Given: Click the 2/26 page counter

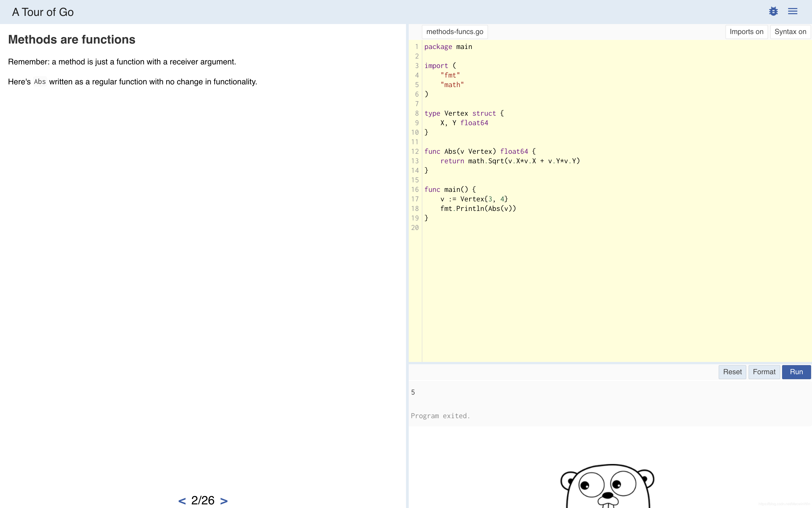Looking at the screenshot, I should pos(203,501).
